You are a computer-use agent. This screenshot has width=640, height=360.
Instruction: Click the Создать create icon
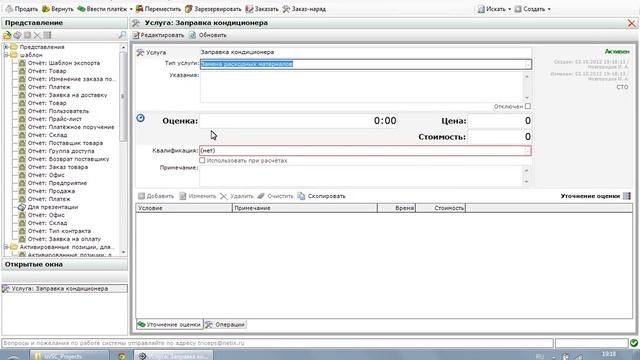click(x=518, y=9)
